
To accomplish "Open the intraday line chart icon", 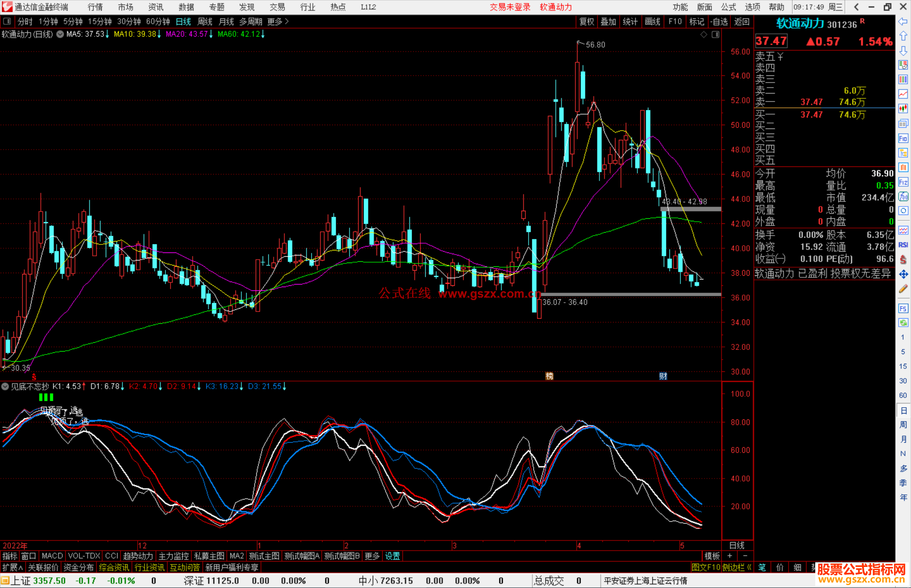I will (903, 94).
